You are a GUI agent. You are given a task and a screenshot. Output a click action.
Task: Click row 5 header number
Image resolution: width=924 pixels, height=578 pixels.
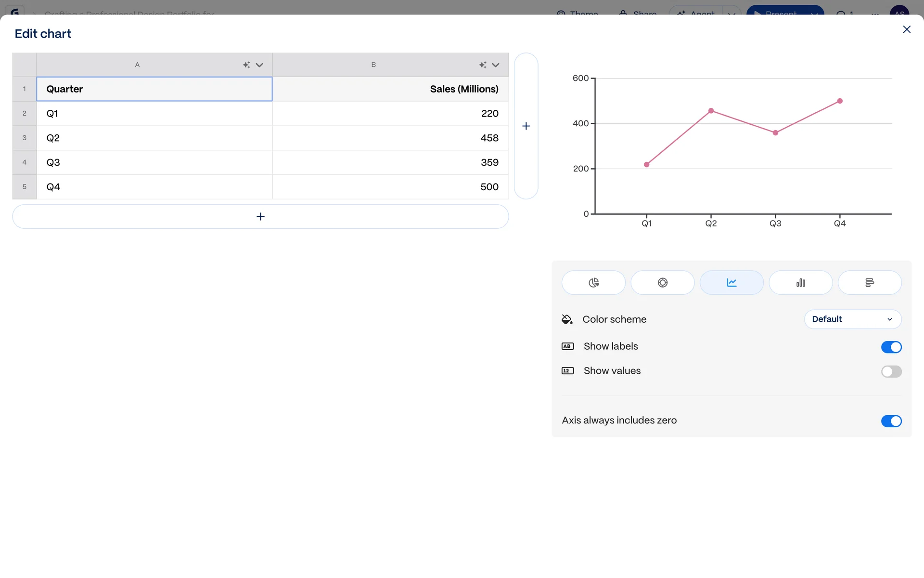[25, 187]
